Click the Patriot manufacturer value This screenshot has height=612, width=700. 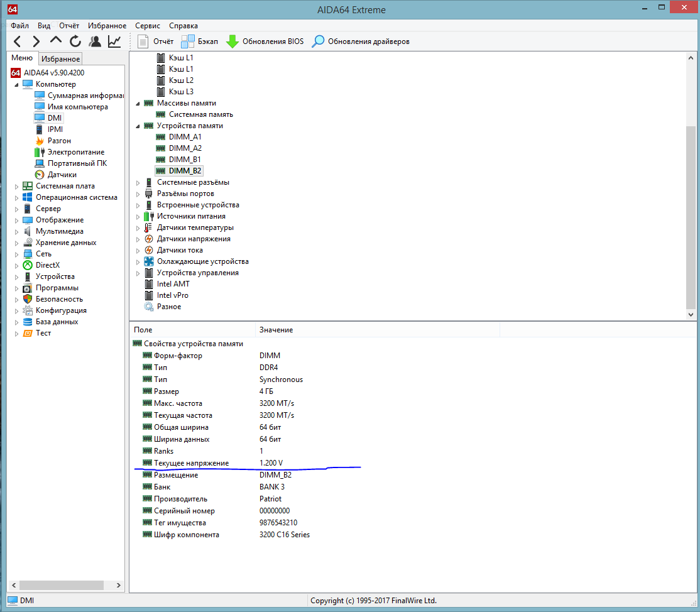coord(271,499)
